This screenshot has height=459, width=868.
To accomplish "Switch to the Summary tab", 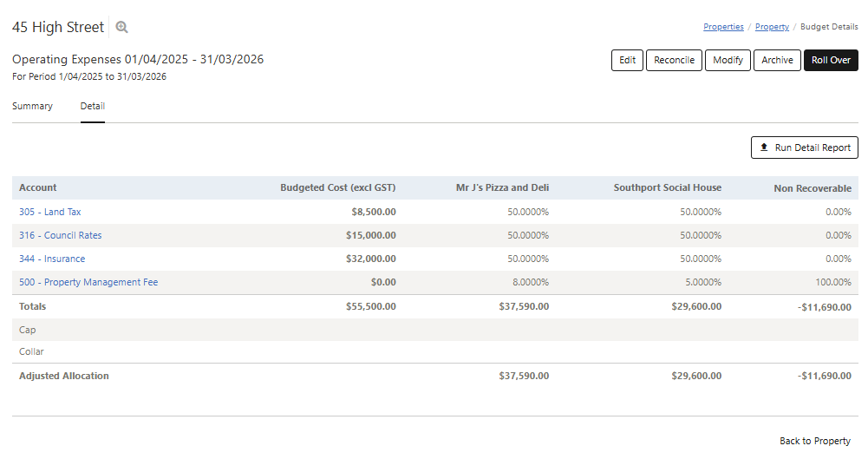I will (32, 107).
